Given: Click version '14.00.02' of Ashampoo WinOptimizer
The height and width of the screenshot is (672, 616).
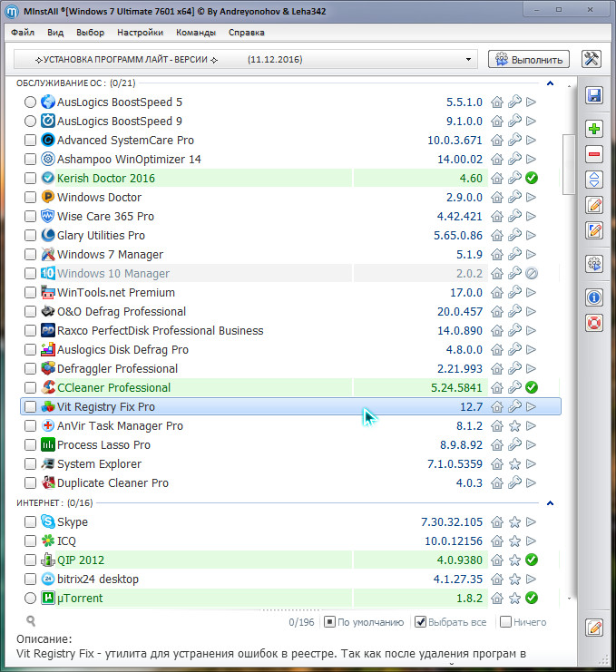Looking at the screenshot, I should (460, 160).
